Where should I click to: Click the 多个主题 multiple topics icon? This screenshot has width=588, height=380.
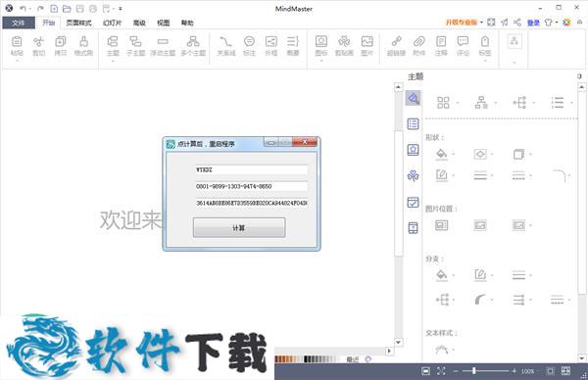click(x=193, y=46)
